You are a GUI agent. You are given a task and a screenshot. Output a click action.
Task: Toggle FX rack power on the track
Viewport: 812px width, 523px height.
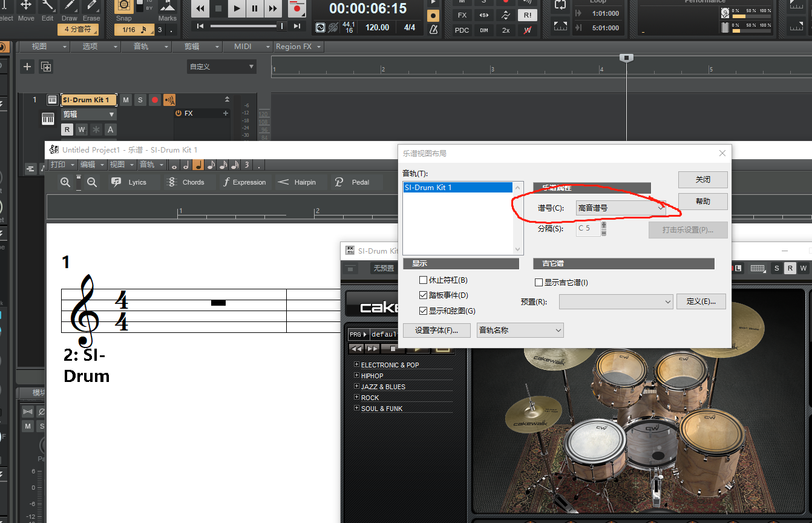(178, 113)
